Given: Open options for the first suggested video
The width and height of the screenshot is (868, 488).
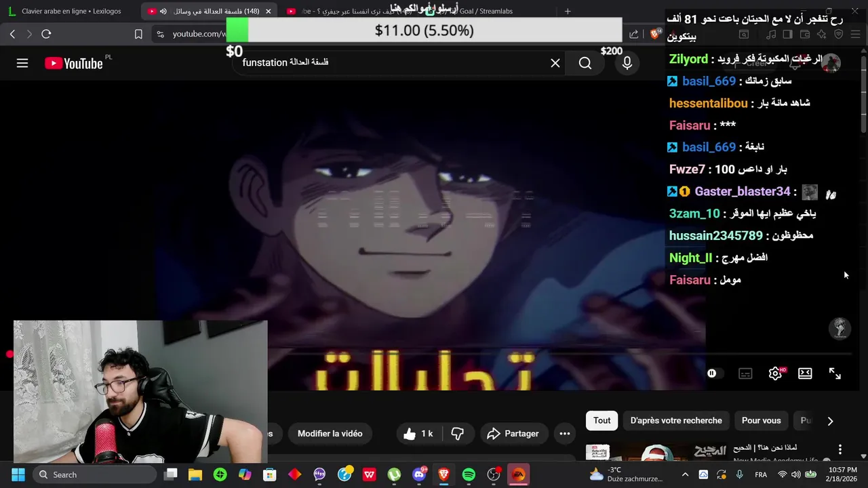Looking at the screenshot, I should pos(840,449).
